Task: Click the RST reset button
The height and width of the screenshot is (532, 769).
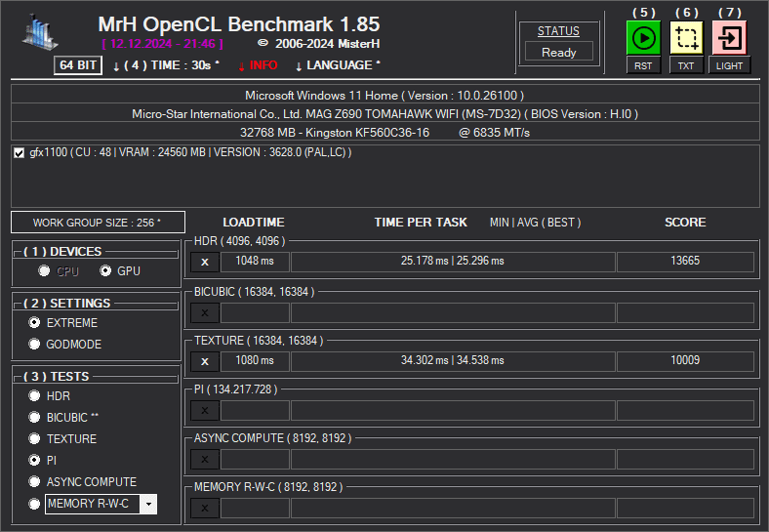Action: click(643, 65)
